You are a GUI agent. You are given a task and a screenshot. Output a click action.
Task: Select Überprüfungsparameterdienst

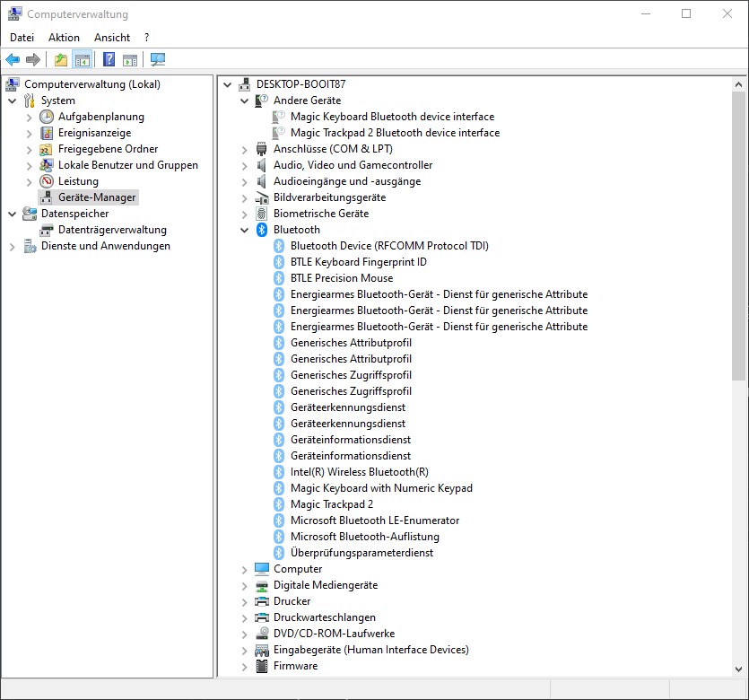(361, 553)
